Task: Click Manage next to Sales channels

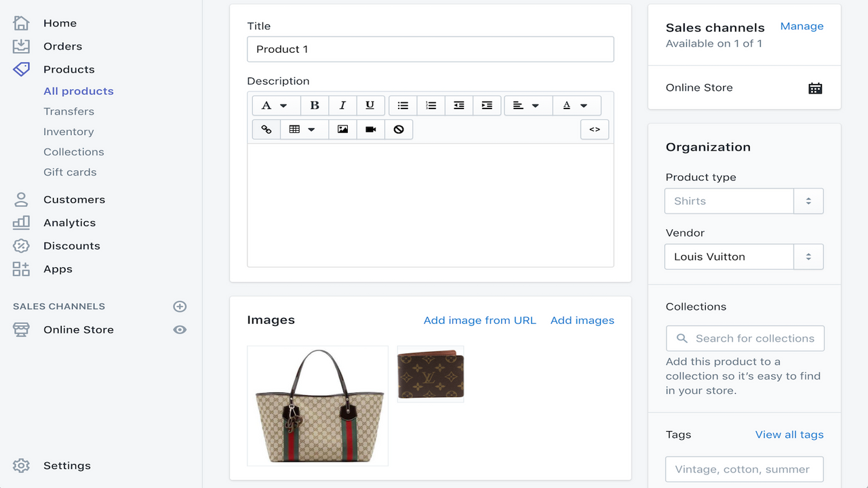Action: coord(802,26)
